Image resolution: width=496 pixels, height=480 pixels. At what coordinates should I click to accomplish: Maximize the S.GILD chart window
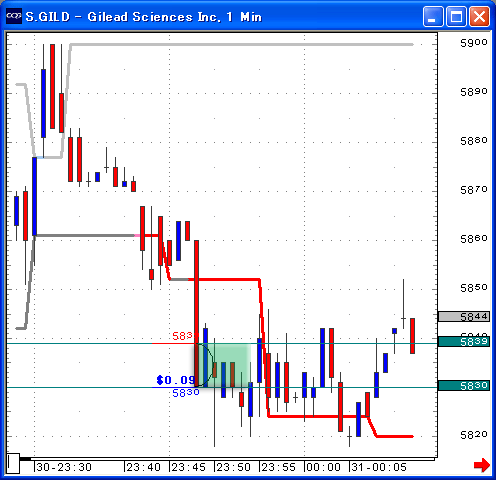coord(456,16)
